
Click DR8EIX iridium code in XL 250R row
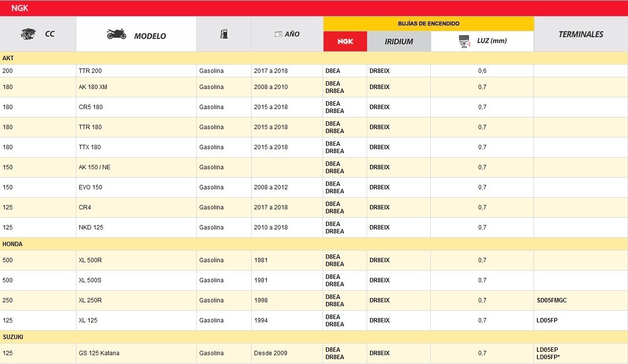click(380, 300)
